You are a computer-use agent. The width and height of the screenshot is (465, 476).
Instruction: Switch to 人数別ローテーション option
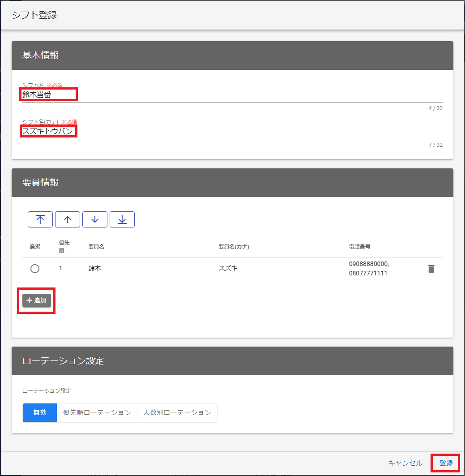click(x=177, y=413)
